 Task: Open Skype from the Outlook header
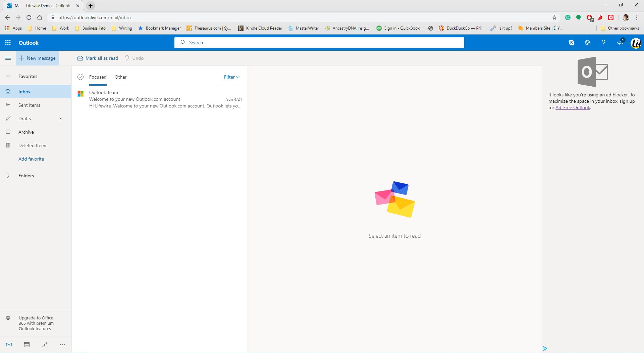click(x=572, y=43)
